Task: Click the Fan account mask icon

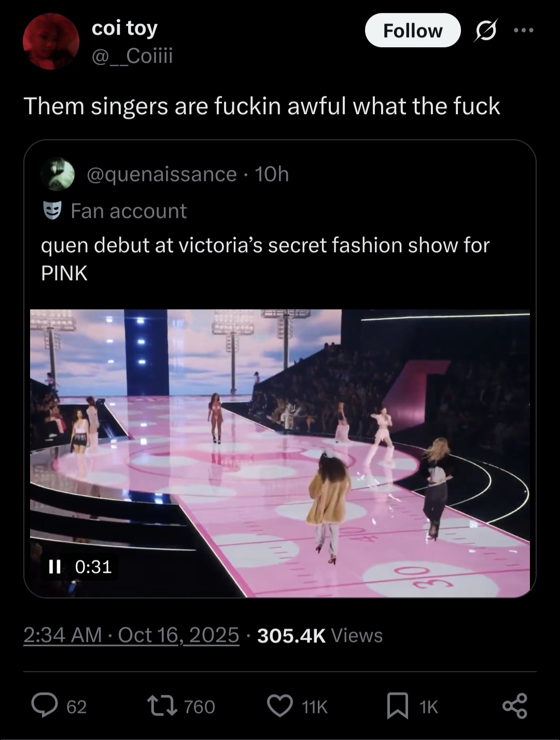Action: tap(52, 211)
